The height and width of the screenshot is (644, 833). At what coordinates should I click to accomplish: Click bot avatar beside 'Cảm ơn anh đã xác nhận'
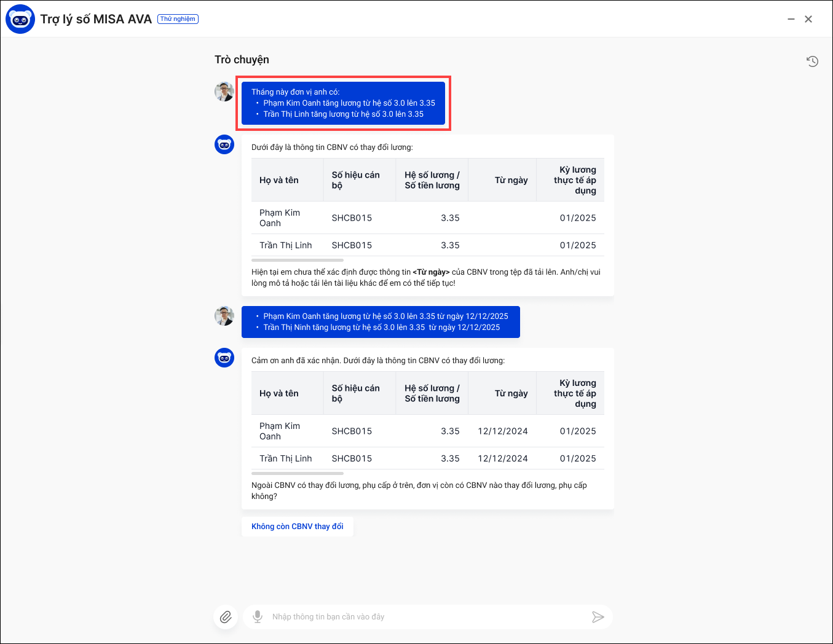coord(224,357)
